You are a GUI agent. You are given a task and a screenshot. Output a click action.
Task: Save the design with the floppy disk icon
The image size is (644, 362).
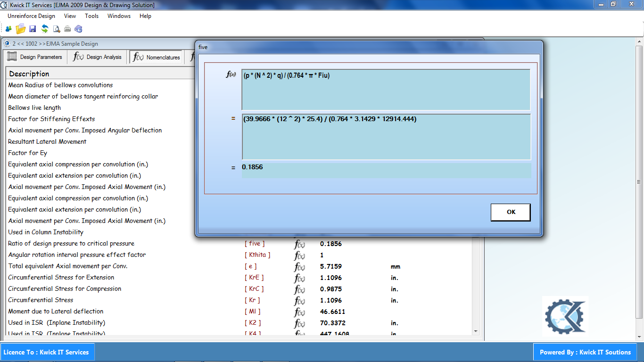click(32, 28)
